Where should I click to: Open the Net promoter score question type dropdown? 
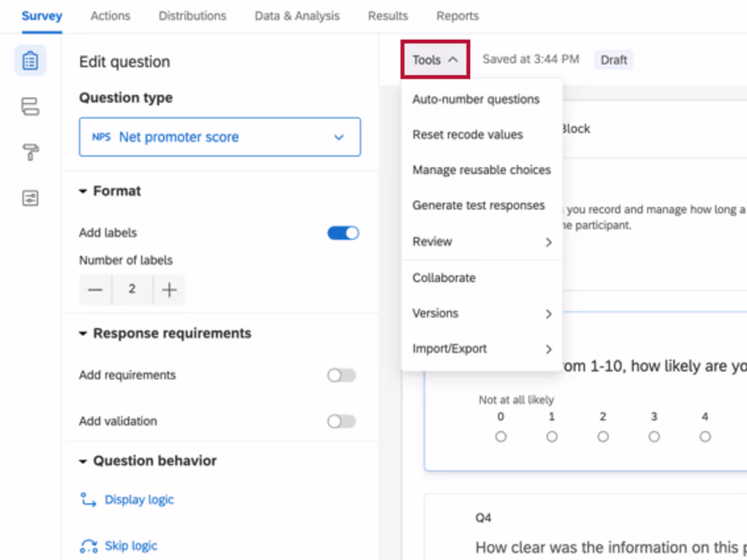220,137
